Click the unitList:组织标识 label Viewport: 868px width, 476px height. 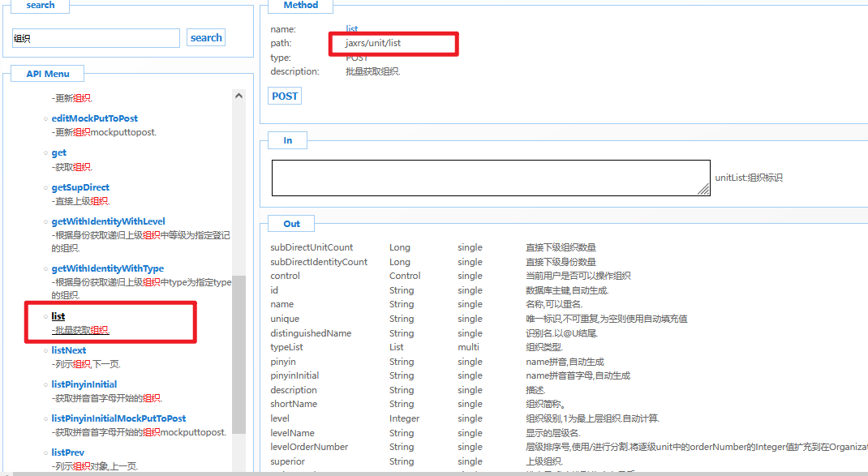pos(749,178)
